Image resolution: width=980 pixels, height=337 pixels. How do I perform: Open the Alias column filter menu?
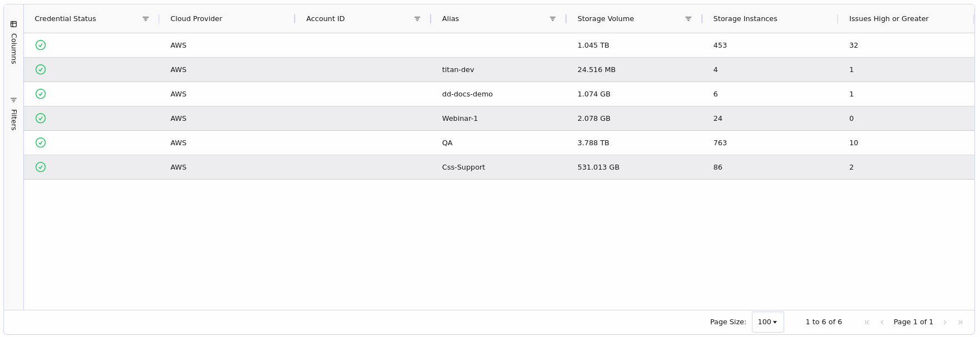pyautogui.click(x=553, y=19)
